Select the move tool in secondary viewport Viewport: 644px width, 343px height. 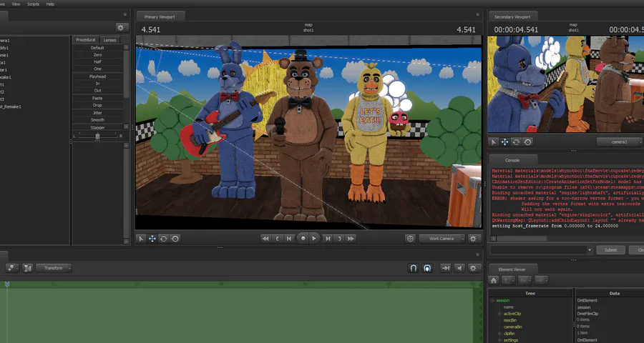coord(504,142)
